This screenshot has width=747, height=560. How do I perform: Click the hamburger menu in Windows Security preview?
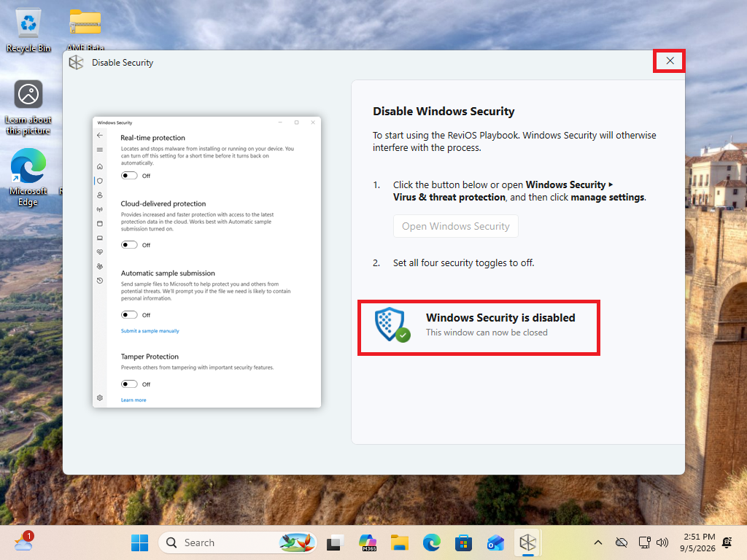pos(99,150)
